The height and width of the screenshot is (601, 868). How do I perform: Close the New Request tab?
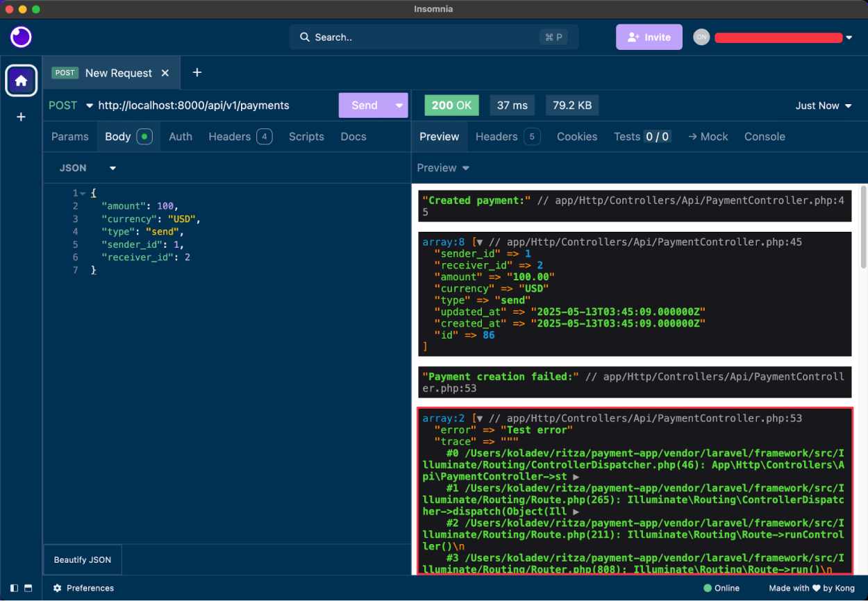[165, 73]
